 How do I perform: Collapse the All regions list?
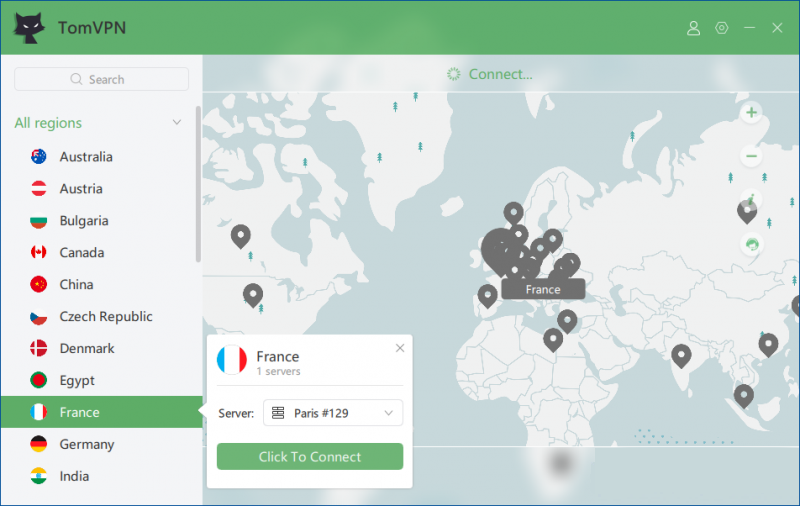click(x=177, y=123)
